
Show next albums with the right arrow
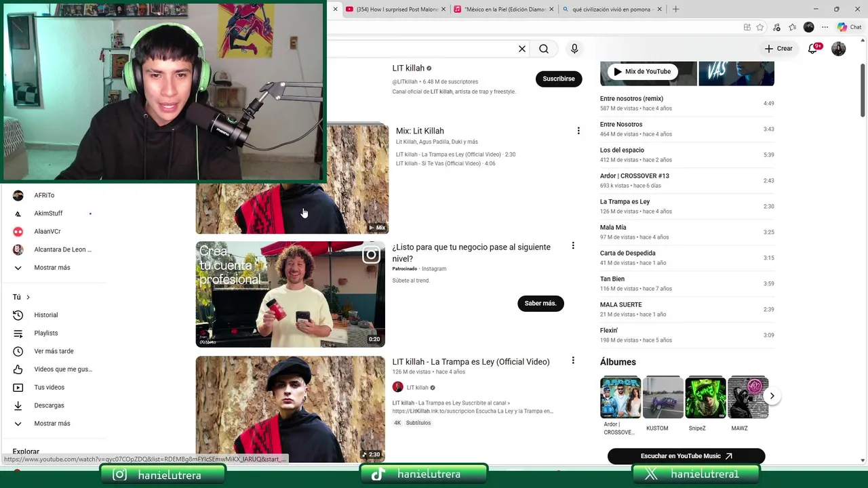772,396
